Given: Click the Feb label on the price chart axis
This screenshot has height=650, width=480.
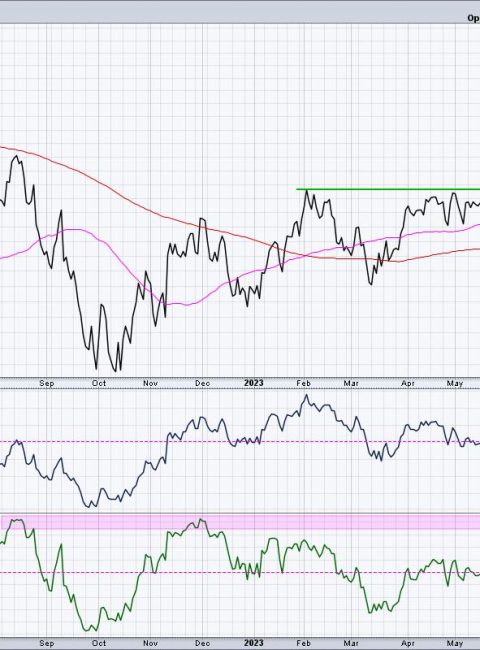Looking at the screenshot, I should (303, 383).
